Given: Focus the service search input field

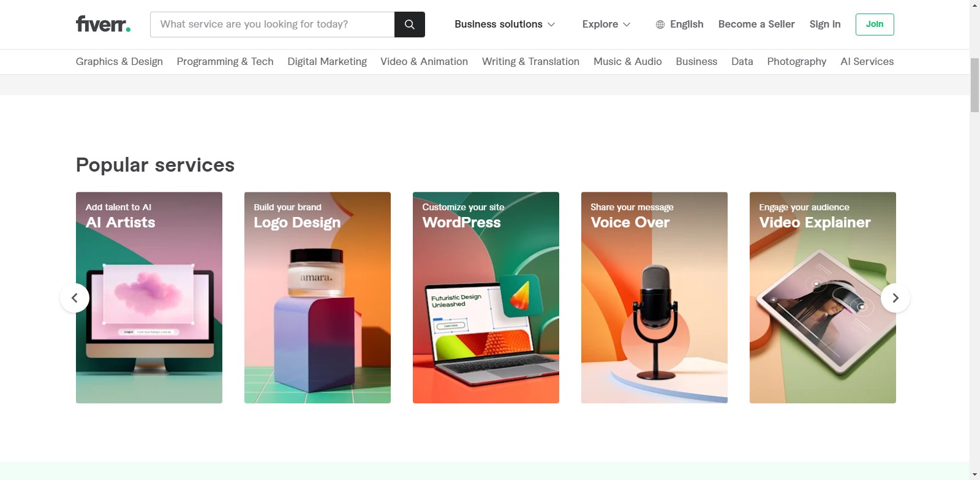Looking at the screenshot, I should point(273,25).
